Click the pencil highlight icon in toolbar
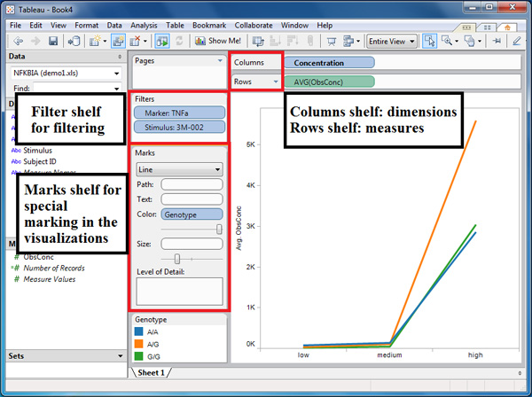 pos(517,41)
